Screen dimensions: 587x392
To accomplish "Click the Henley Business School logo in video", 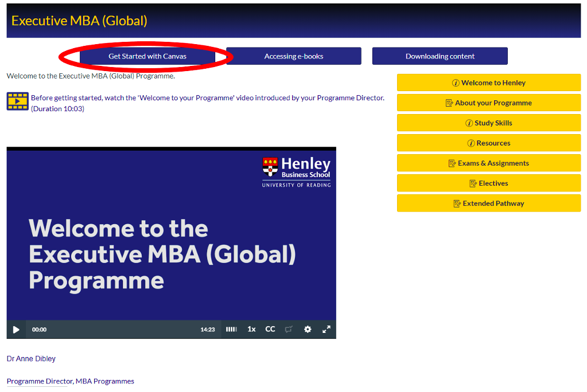I will pyautogui.click(x=297, y=172).
